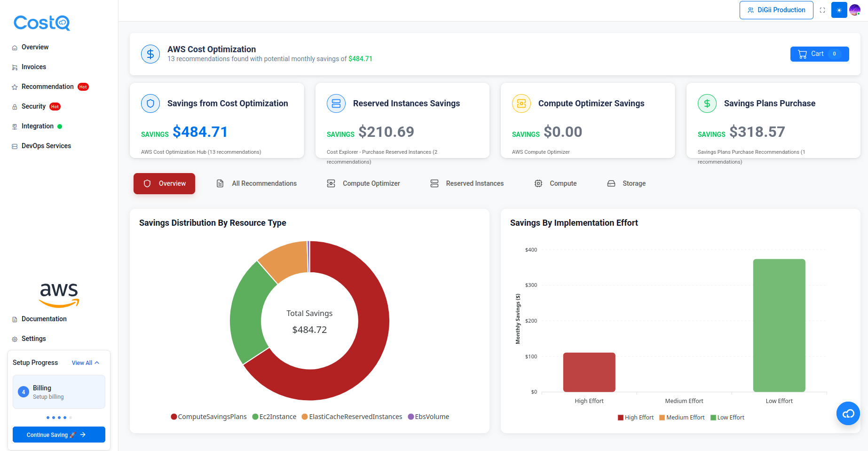Click the $0.00 Compute Optimizer savings value

click(x=563, y=132)
